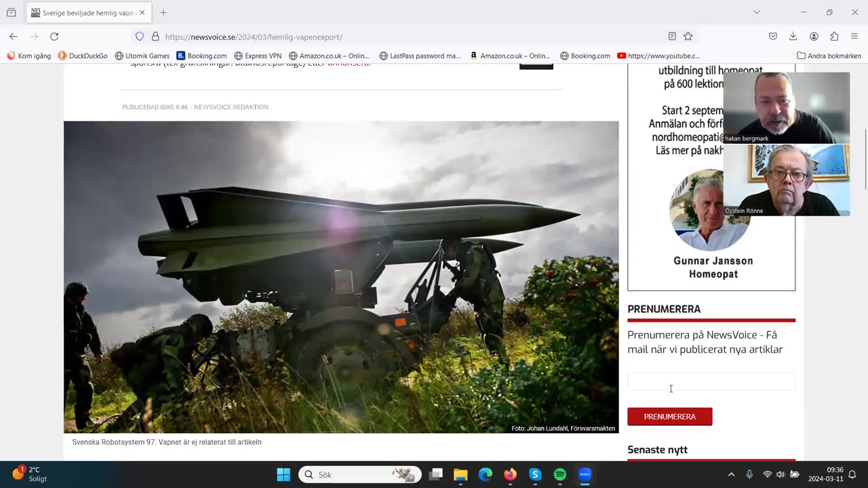This screenshot has height=488, width=868.
Task: Click the NEWSVOICE REDAKTION author link
Action: (231, 107)
